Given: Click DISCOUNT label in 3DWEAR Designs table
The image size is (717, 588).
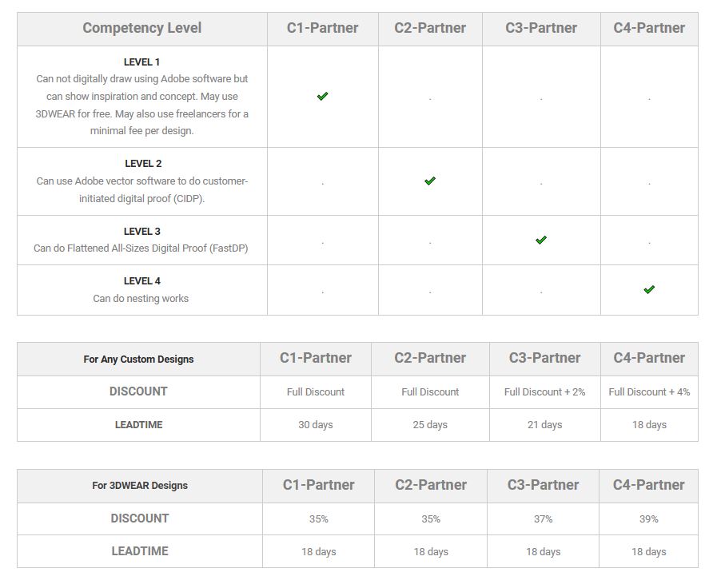Looking at the screenshot, I should click(x=140, y=518).
